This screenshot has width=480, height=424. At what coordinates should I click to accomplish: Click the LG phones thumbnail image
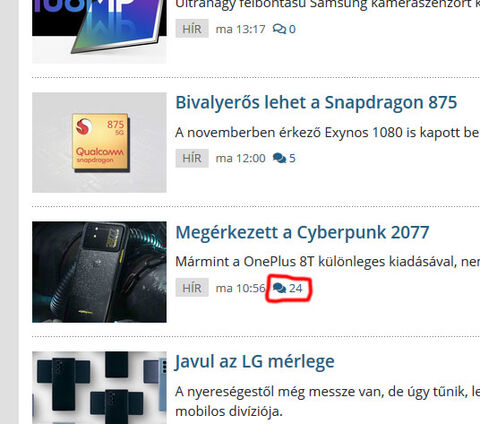(99, 388)
